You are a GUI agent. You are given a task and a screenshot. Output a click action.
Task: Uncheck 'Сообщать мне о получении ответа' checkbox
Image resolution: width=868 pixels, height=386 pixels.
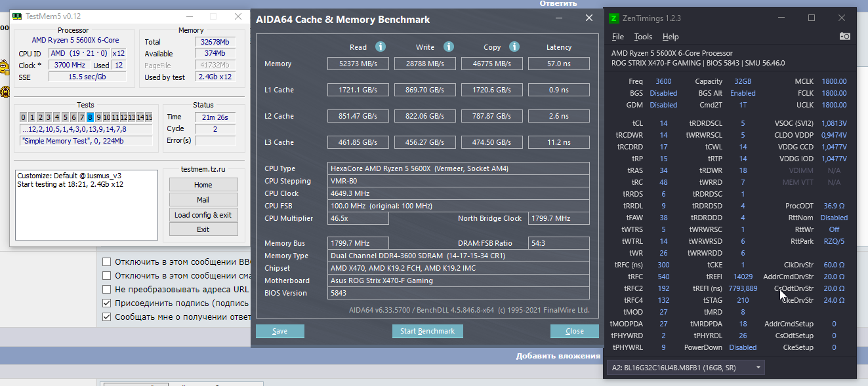(x=106, y=317)
